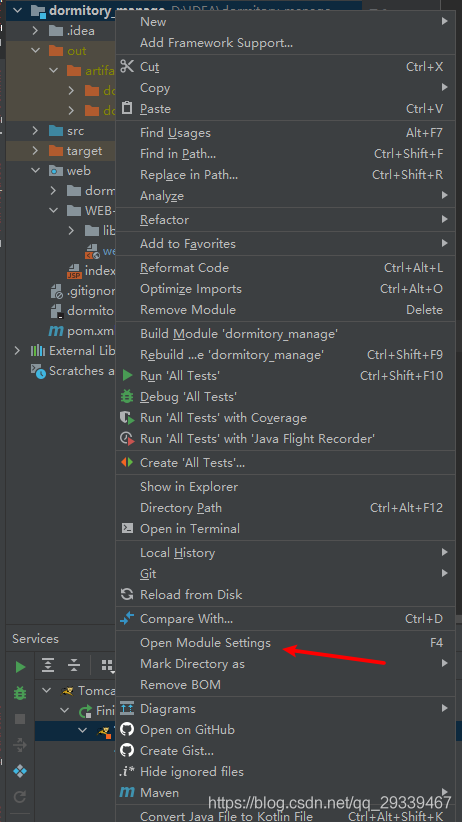462x822 pixels.
Task: Click the Debug bug icon in menu
Action: pyautogui.click(x=127, y=396)
